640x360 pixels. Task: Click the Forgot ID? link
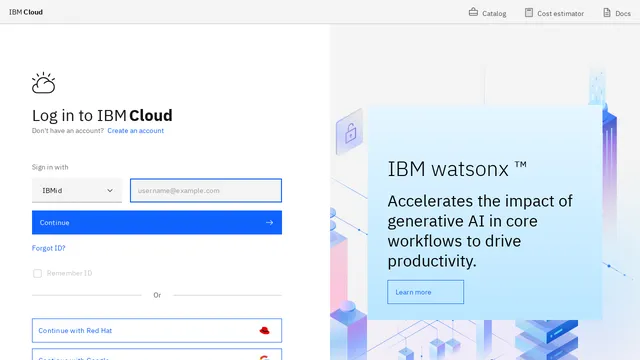(x=49, y=248)
